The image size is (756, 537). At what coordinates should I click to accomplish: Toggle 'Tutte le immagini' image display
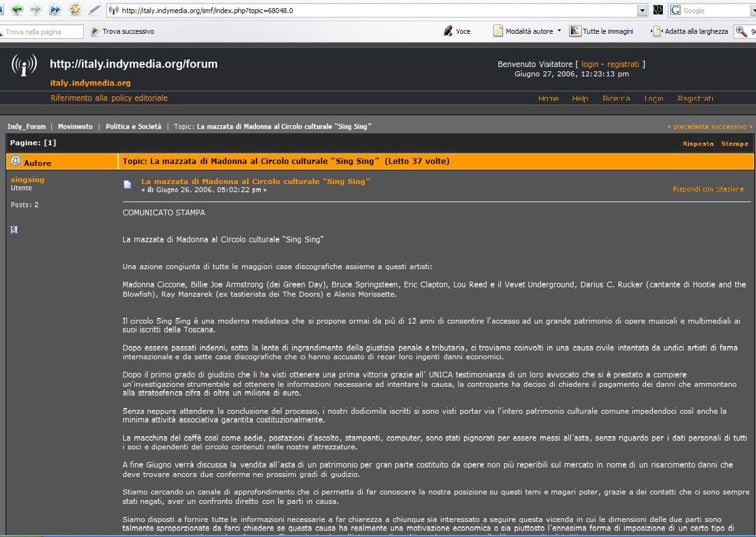[x=601, y=31]
